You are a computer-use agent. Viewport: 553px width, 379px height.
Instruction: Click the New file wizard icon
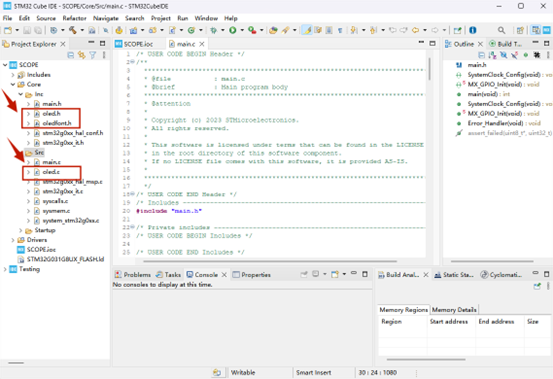pyautogui.click(x=8, y=30)
